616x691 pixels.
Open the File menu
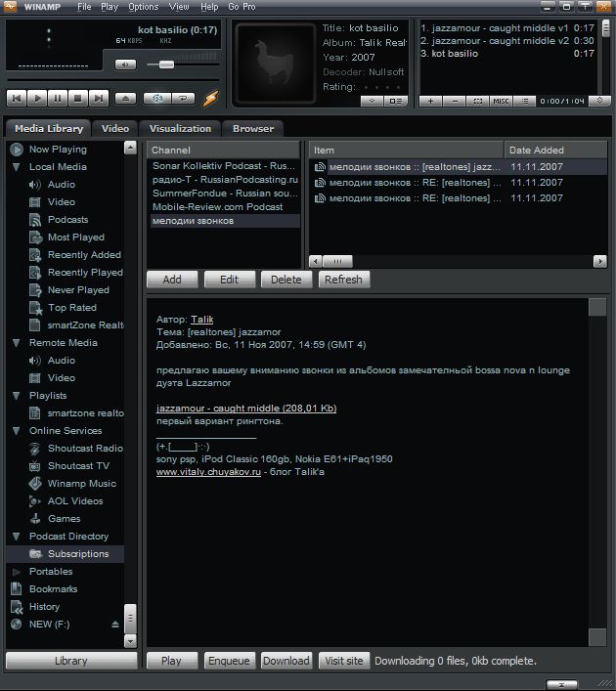(x=84, y=7)
